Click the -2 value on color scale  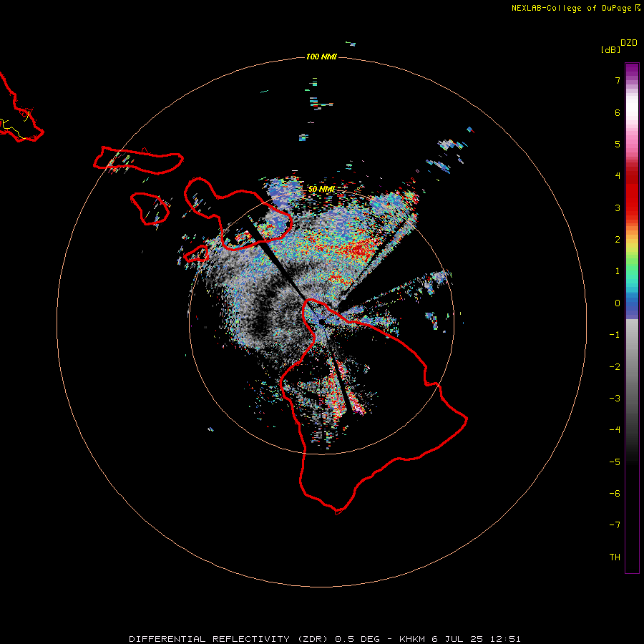coord(615,367)
